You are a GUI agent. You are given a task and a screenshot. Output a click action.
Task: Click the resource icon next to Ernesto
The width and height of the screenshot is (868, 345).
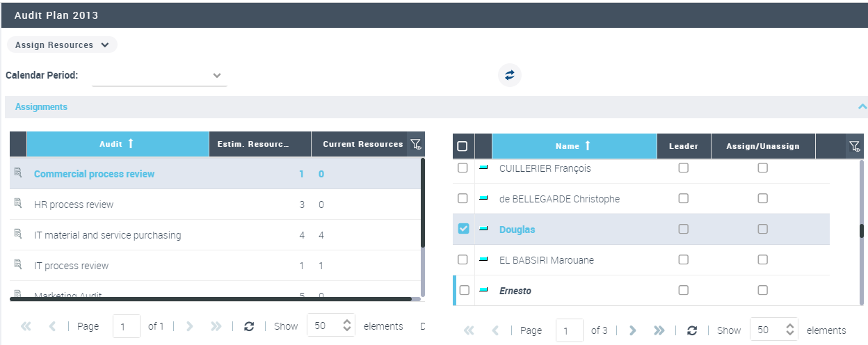483,290
